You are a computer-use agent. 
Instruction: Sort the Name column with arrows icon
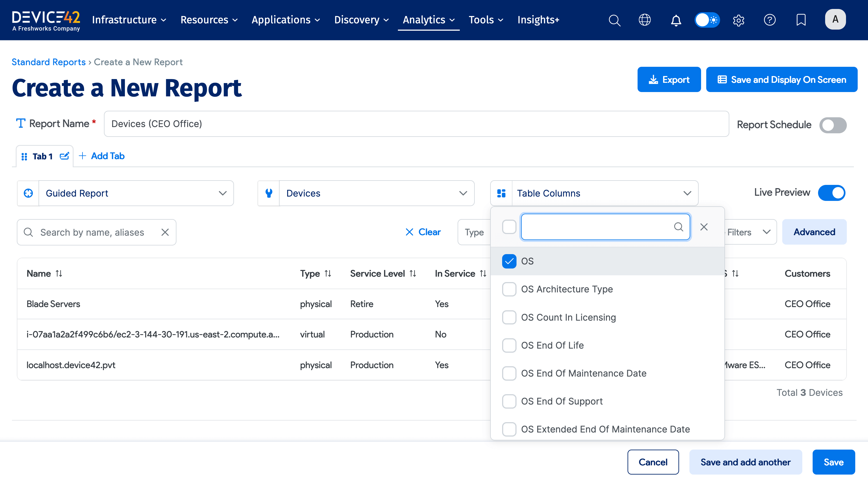point(59,273)
